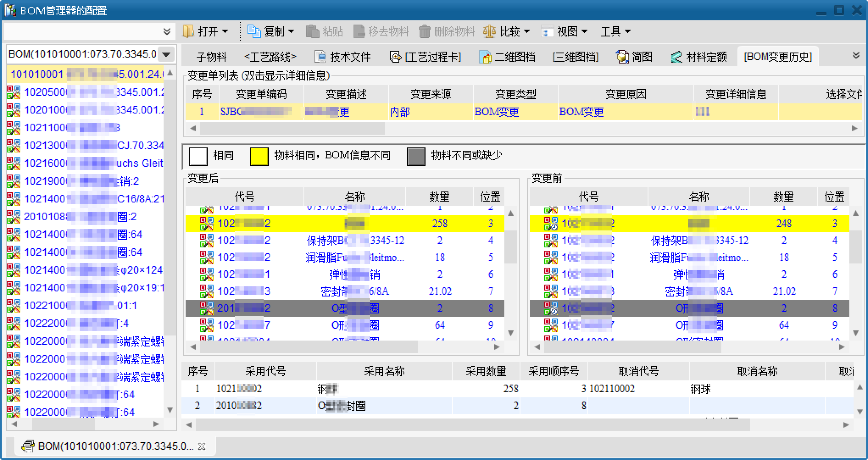The width and height of the screenshot is (868, 460).
Task: Switch to the 子物料 tab
Action: 211,57
